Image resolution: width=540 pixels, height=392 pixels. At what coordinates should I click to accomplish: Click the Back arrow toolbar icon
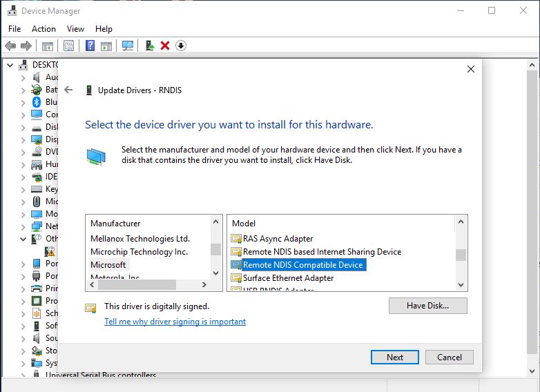click(10, 46)
